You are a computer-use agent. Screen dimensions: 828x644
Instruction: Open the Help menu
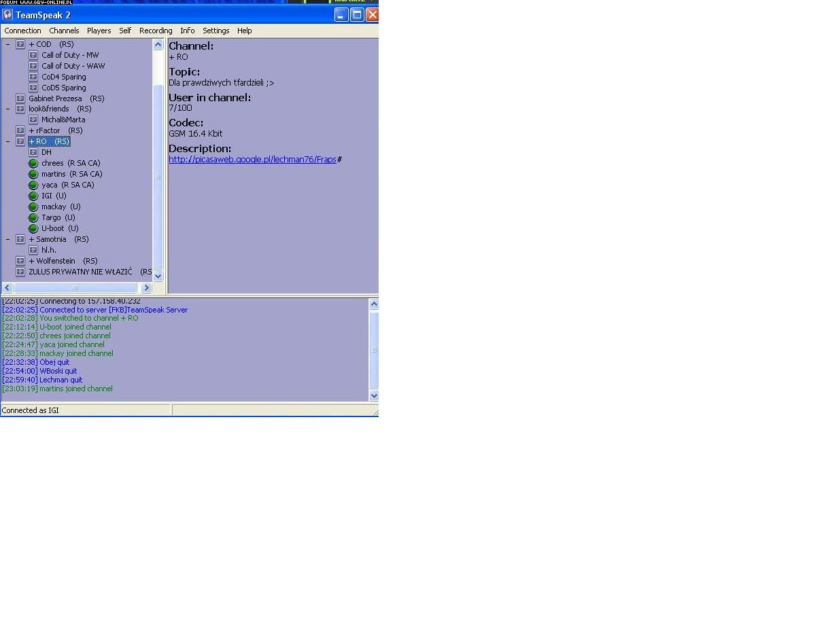point(245,31)
